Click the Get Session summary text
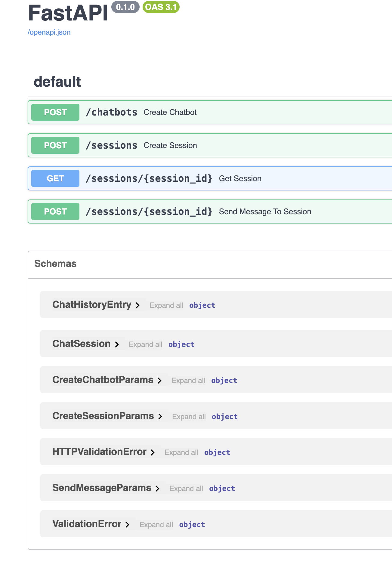This screenshot has width=392, height=562. (x=240, y=178)
